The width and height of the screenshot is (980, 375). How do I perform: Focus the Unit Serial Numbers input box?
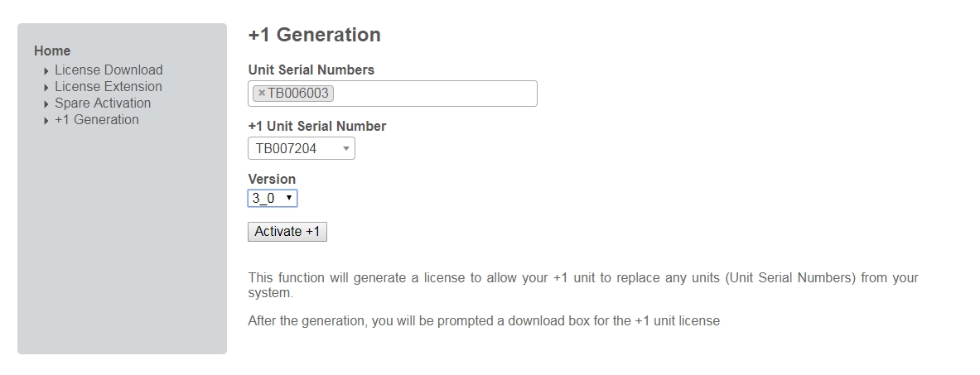point(435,94)
